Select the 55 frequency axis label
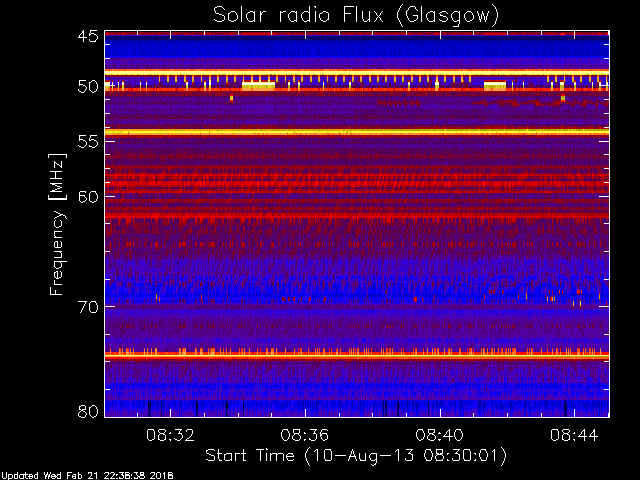The width and height of the screenshot is (640, 480). pyautogui.click(x=88, y=142)
